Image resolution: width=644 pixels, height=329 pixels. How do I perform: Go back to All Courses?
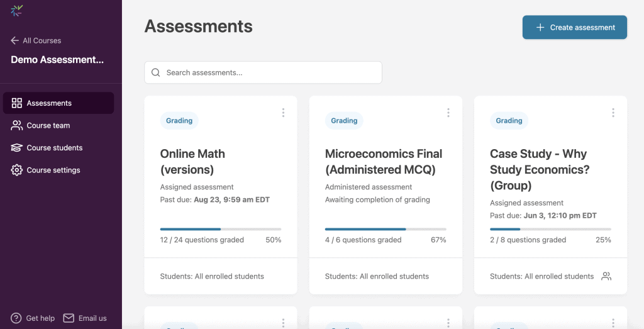[x=36, y=40]
